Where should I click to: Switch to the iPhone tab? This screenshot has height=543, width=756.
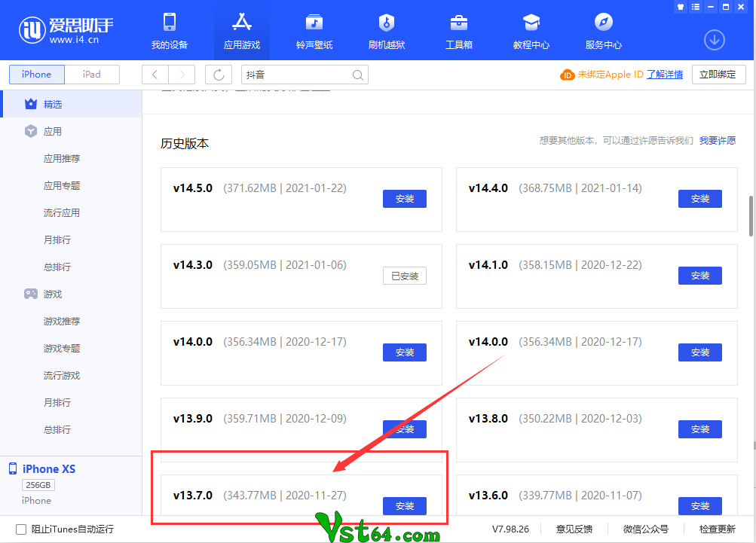(x=37, y=75)
